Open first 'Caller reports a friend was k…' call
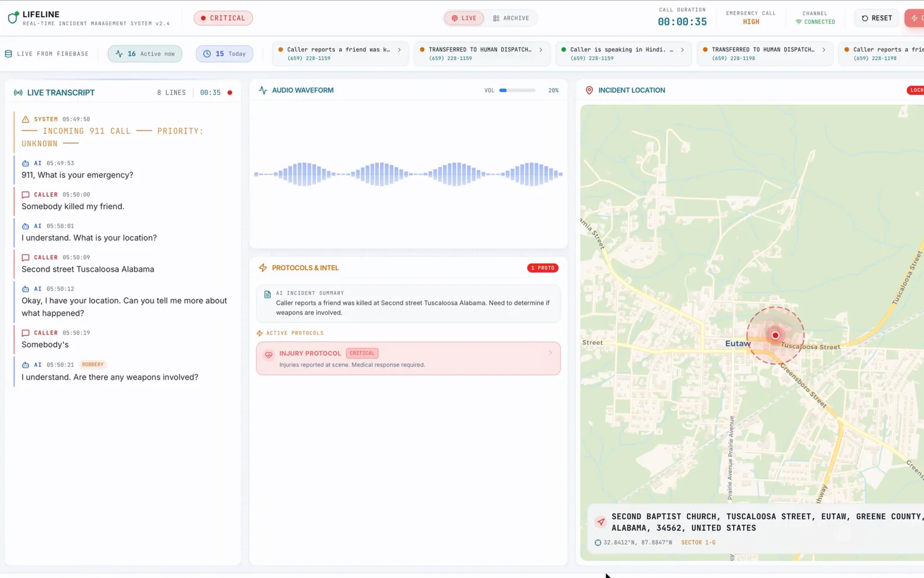This screenshot has height=578, width=924. coord(341,54)
